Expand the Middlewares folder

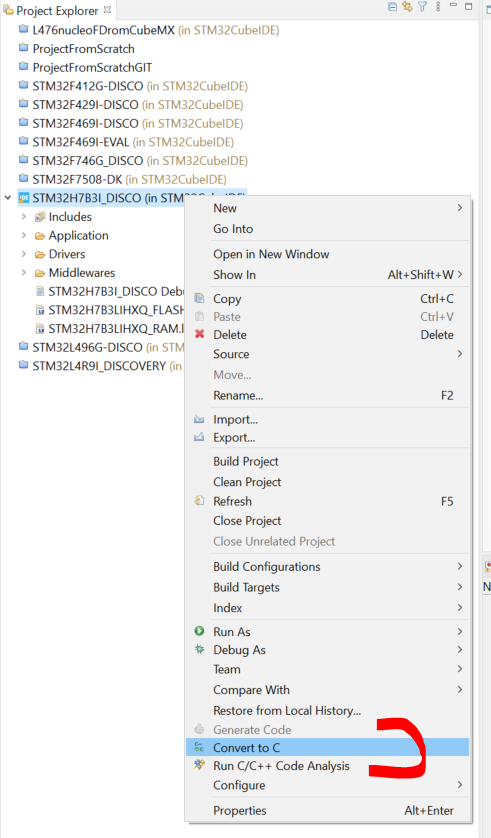pyautogui.click(x=24, y=273)
